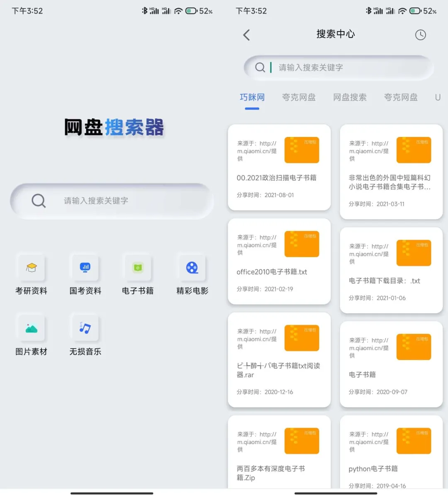Open the 00.2021政治扫描电子书籍 result card
This screenshot has height=498, width=448.
(279, 168)
